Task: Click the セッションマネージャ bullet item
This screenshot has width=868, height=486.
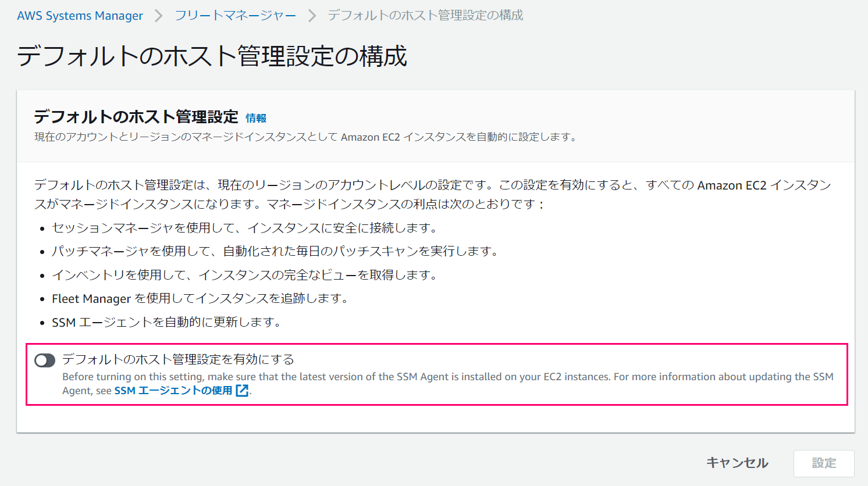Action: coord(244,228)
